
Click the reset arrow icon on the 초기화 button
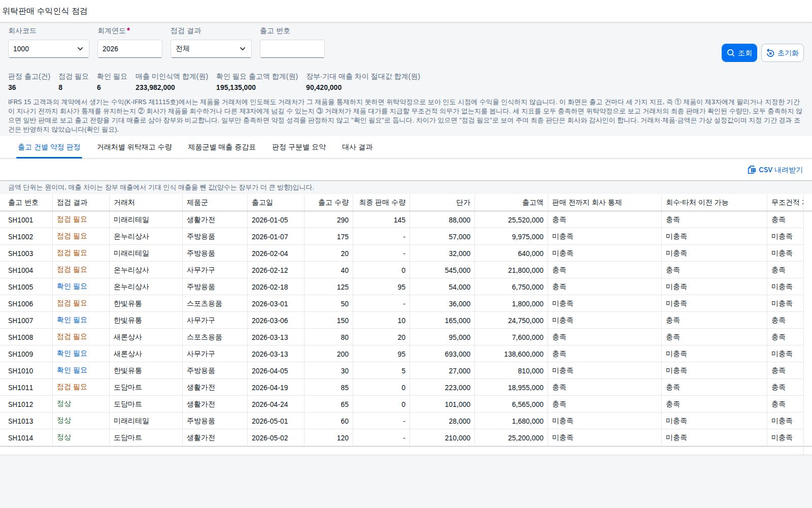pyautogui.click(x=770, y=53)
